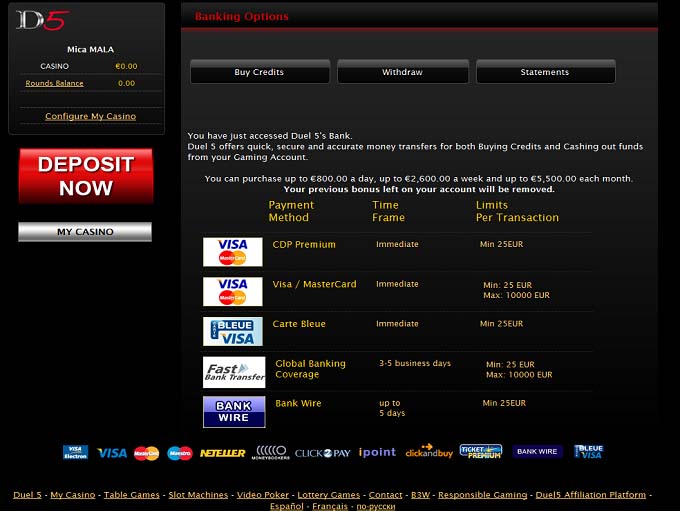680x511 pixels.
Task: Click the Moneybookers payment logo
Action: point(271,452)
